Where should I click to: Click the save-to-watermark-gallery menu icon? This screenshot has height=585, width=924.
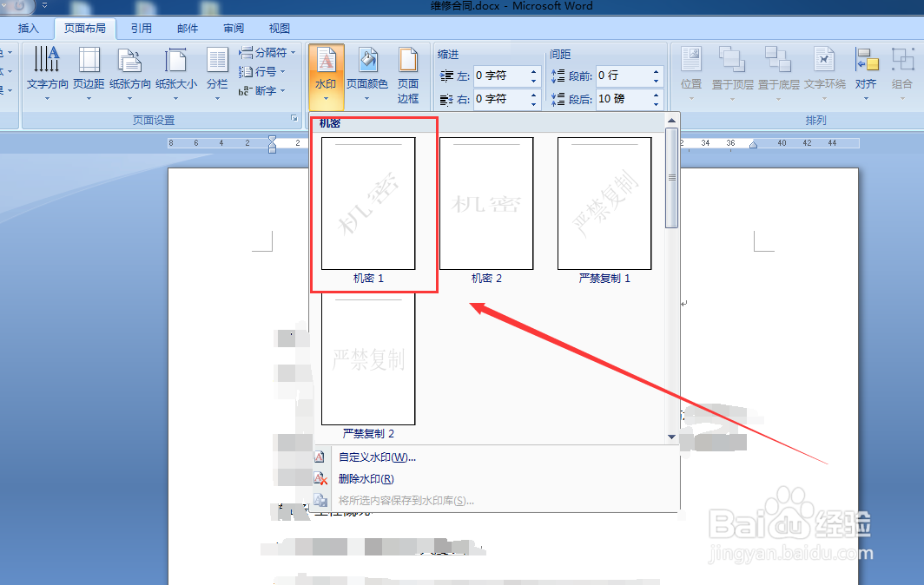click(320, 500)
